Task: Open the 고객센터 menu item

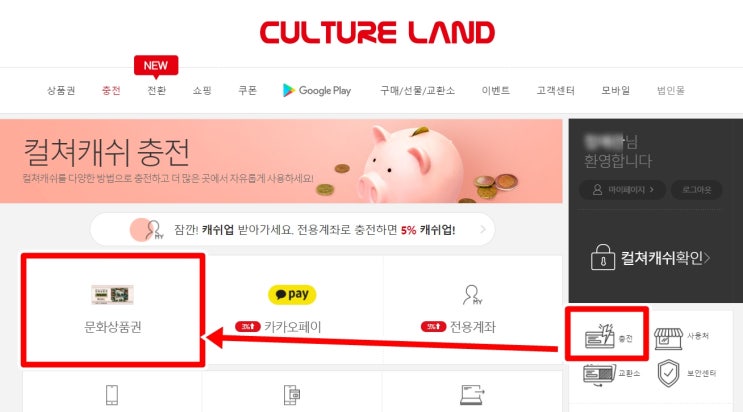Action: pos(555,90)
